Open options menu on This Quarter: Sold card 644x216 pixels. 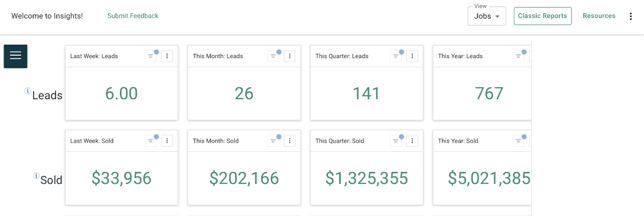pyautogui.click(x=412, y=141)
